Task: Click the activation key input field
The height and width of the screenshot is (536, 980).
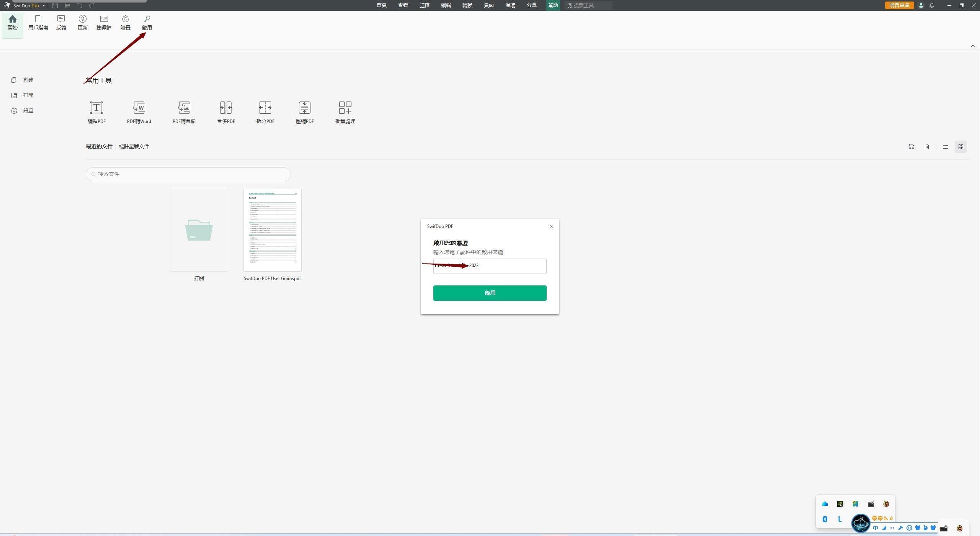Action: click(x=490, y=266)
